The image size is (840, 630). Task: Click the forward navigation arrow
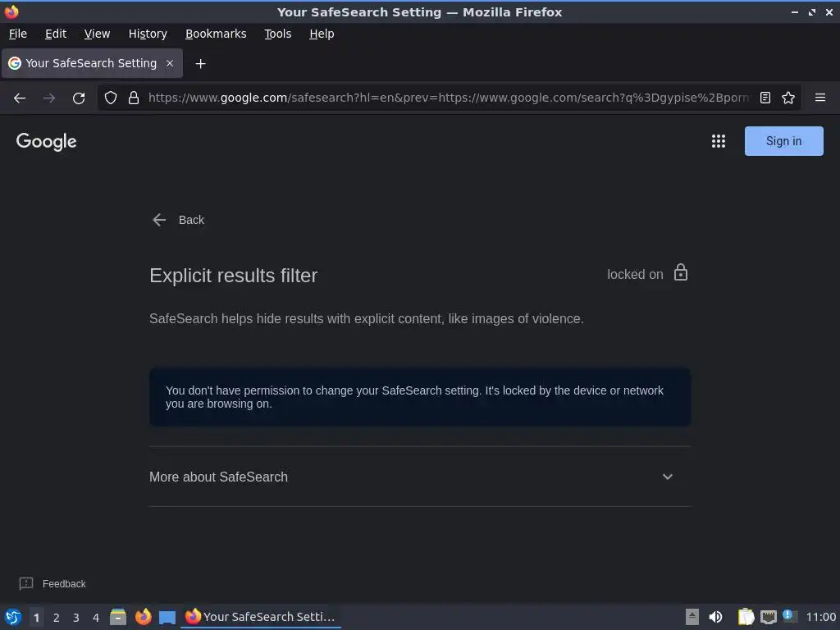[49, 98]
